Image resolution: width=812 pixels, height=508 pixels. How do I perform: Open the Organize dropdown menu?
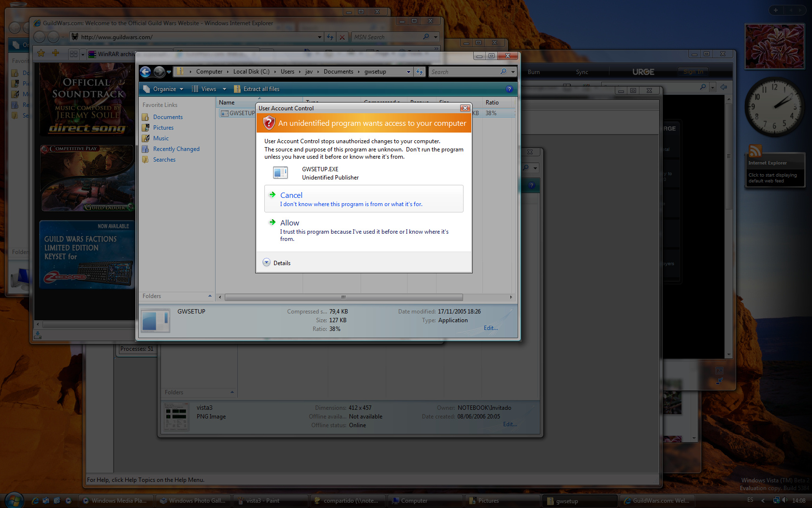[x=164, y=89]
